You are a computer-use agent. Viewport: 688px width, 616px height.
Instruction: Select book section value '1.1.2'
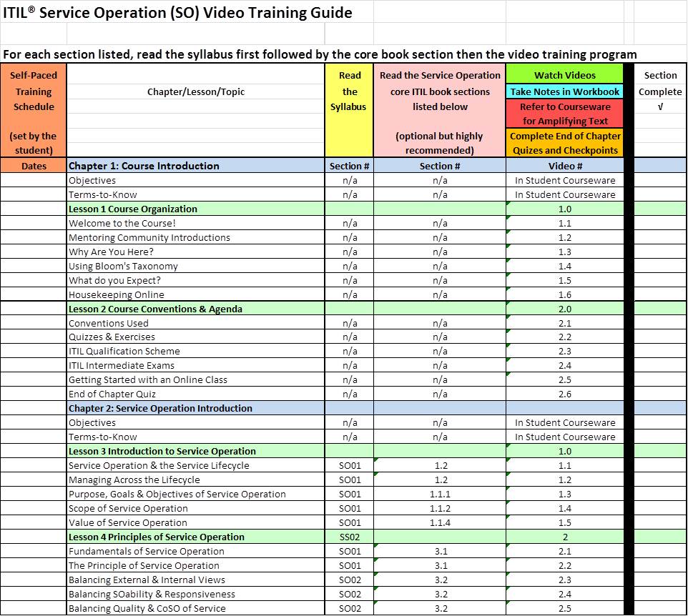point(440,508)
